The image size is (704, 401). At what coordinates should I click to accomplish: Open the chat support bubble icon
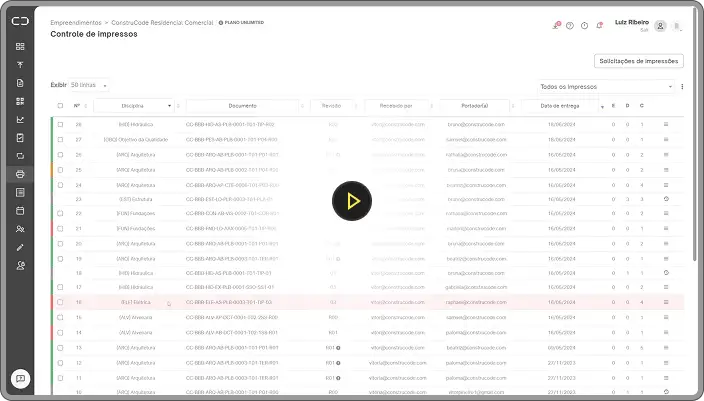point(19,379)
